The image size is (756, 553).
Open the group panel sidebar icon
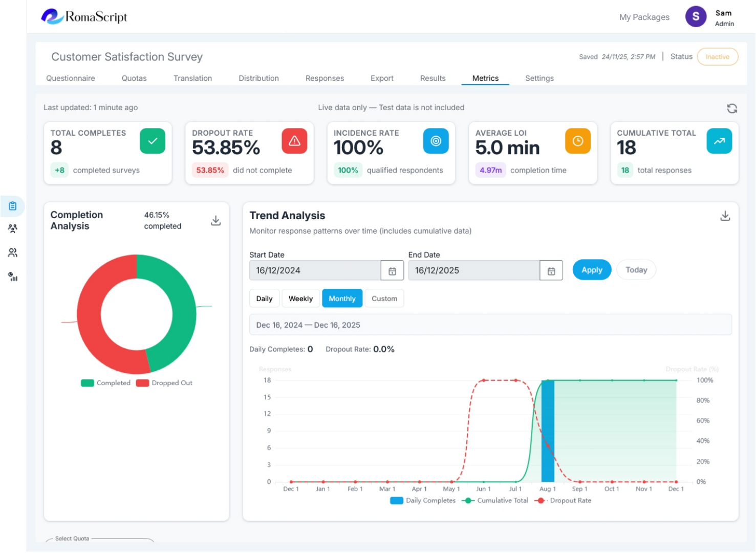pos(13,229)
